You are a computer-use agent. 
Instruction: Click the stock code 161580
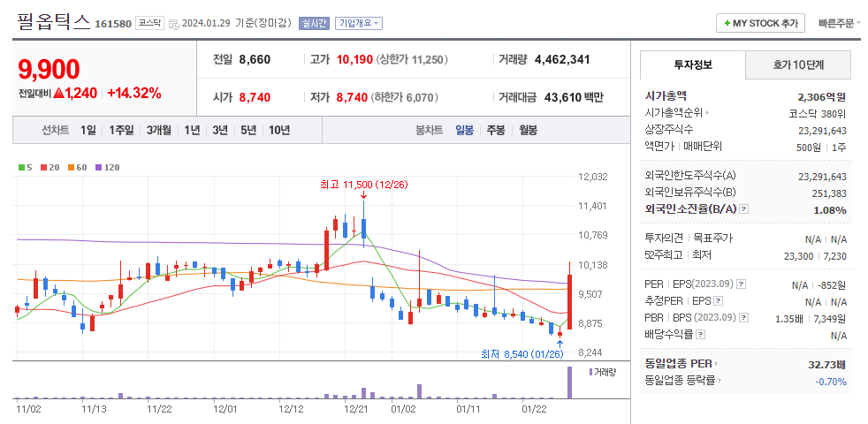click(x=113, y=24)
